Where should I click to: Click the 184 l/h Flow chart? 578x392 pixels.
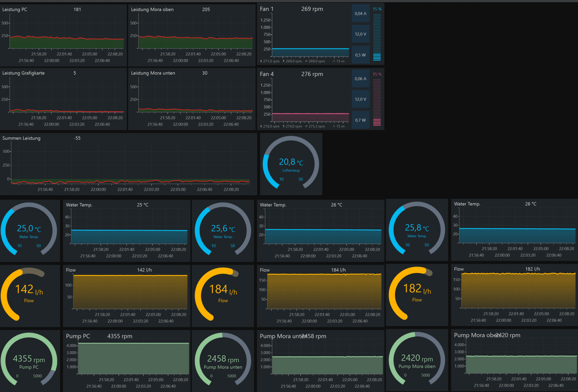pos(324,292)
